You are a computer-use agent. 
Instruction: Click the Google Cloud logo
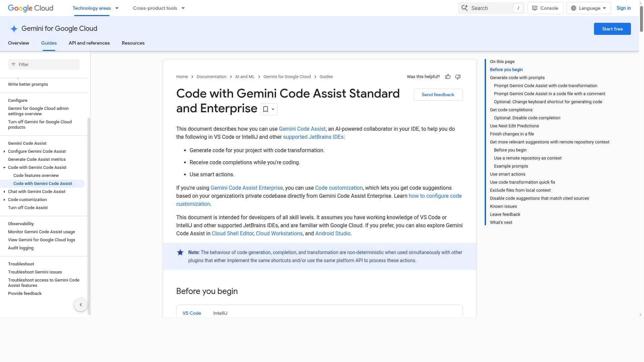pyautogui.click(x=31, y=8)
